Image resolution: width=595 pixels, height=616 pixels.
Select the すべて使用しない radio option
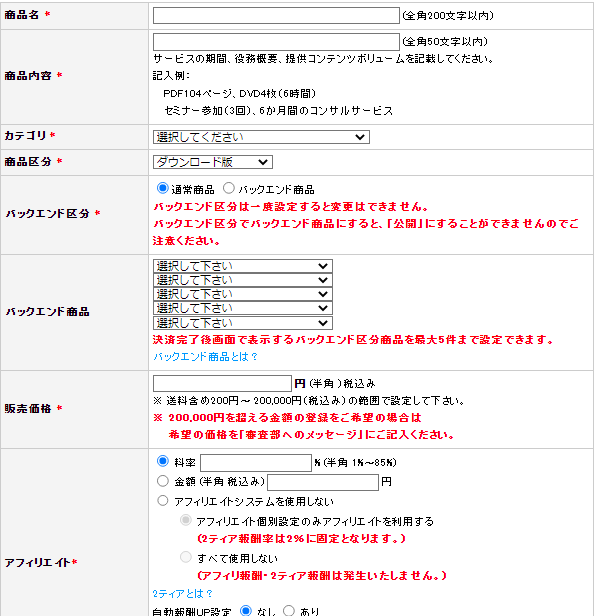[185, 557]
